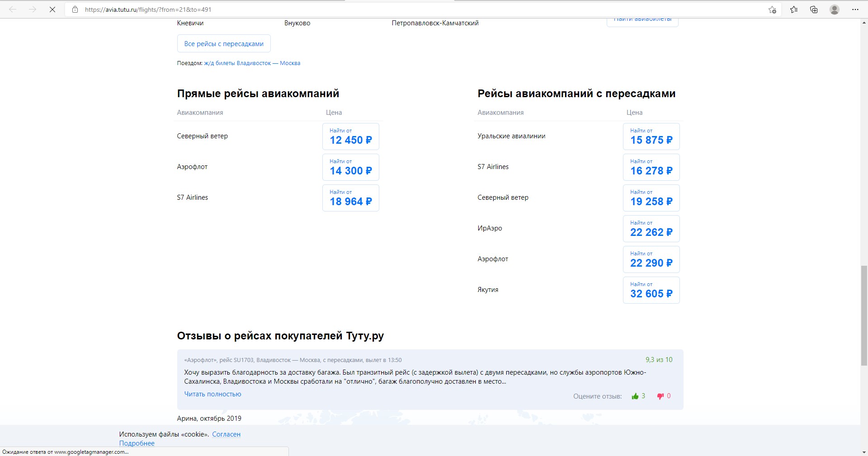Viewport: 868px width, 456px height.
Task: Add this page to favorites
Action: click(x=772, y=9)
